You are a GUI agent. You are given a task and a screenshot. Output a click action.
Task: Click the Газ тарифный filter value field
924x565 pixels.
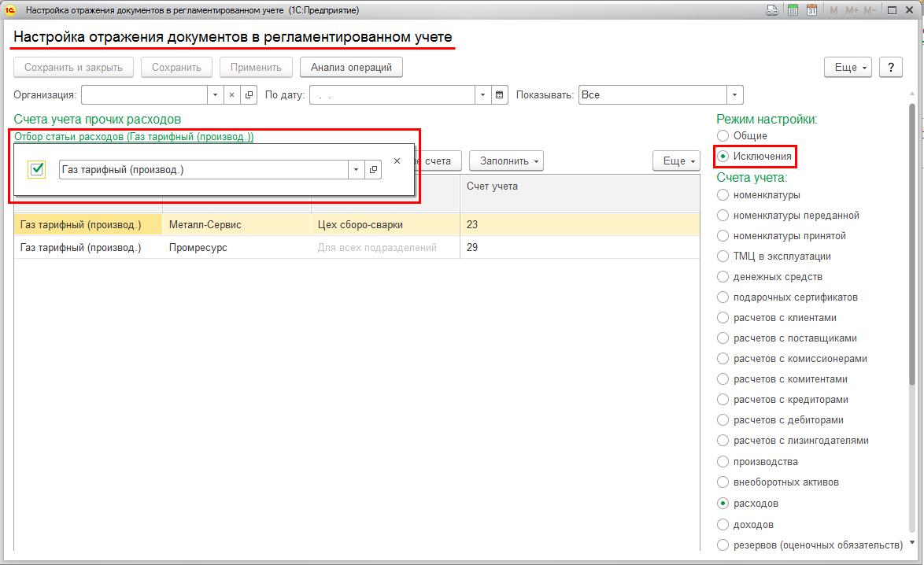204,170
